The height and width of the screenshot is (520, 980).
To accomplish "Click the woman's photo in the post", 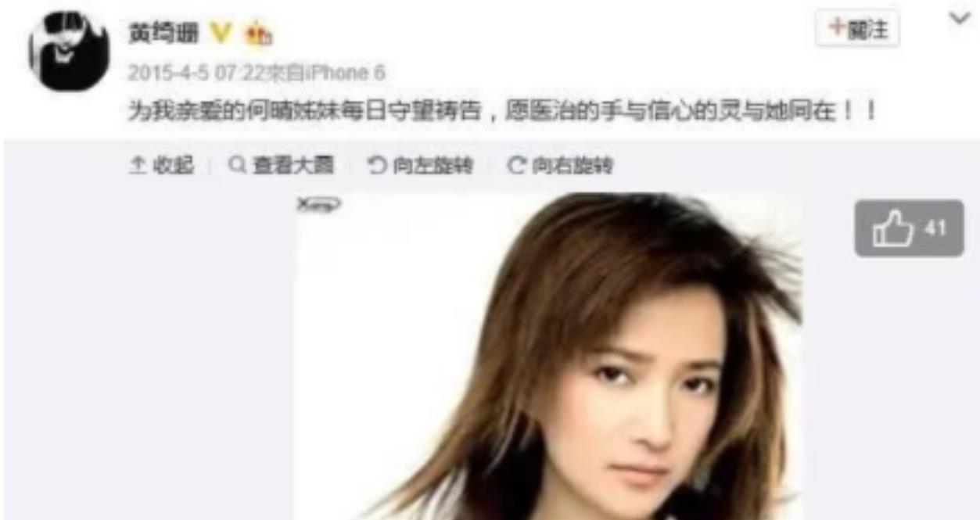I will tap(549, 356).
